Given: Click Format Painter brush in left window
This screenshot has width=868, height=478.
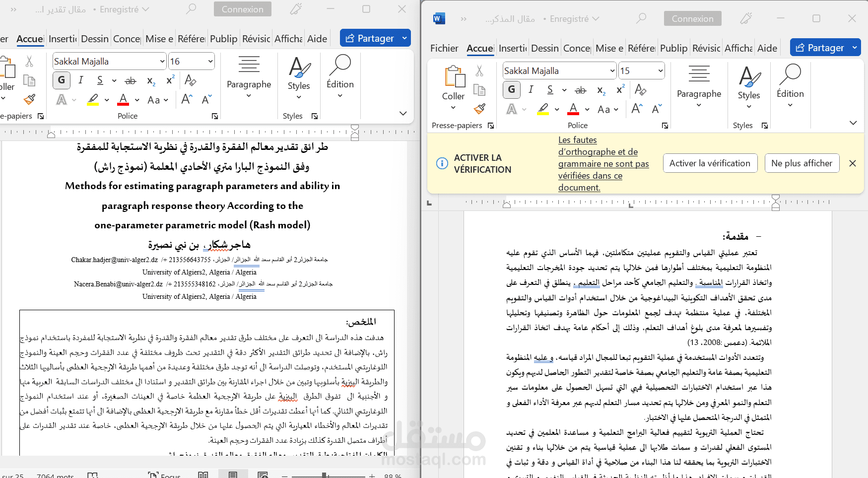Looking at the screenshot, I should click(29, 99).
